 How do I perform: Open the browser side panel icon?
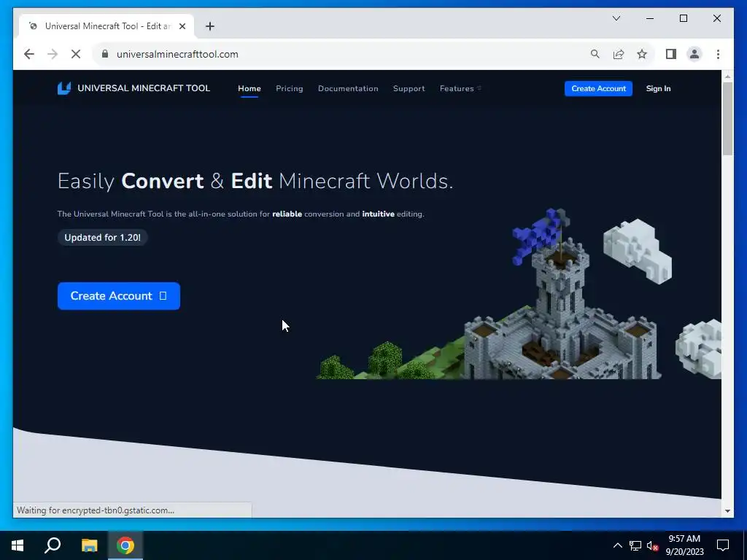click(x=671, y=54)
